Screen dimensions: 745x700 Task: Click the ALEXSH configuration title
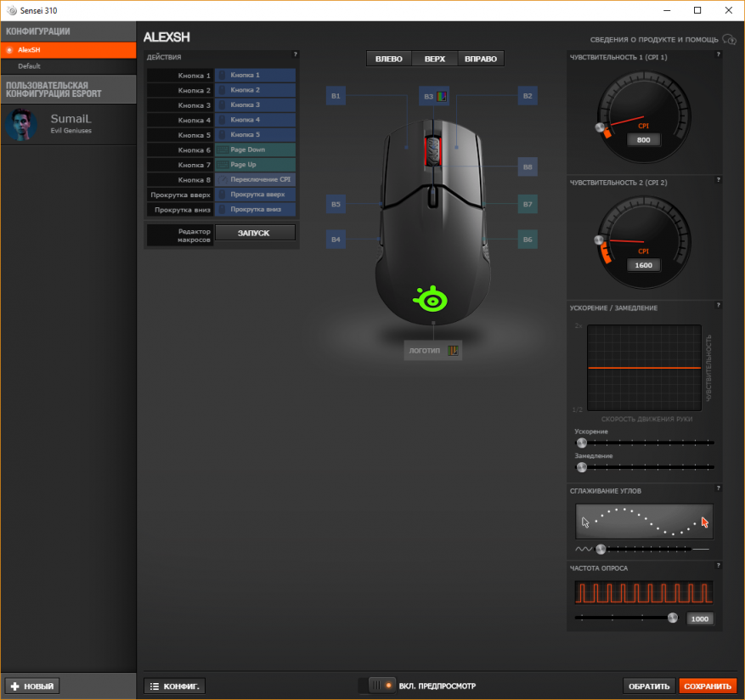pos(166,37)
